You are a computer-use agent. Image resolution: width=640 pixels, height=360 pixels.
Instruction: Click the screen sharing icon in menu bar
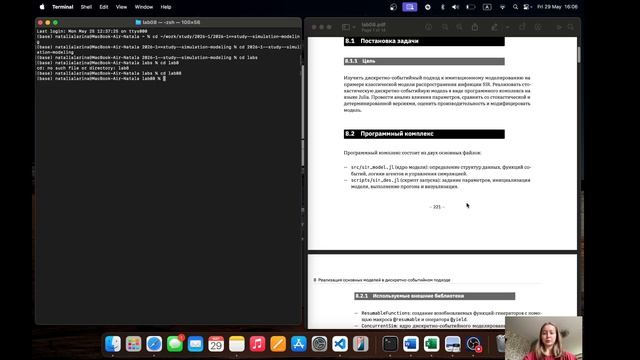pyautogui.click(x=410, y=7)
